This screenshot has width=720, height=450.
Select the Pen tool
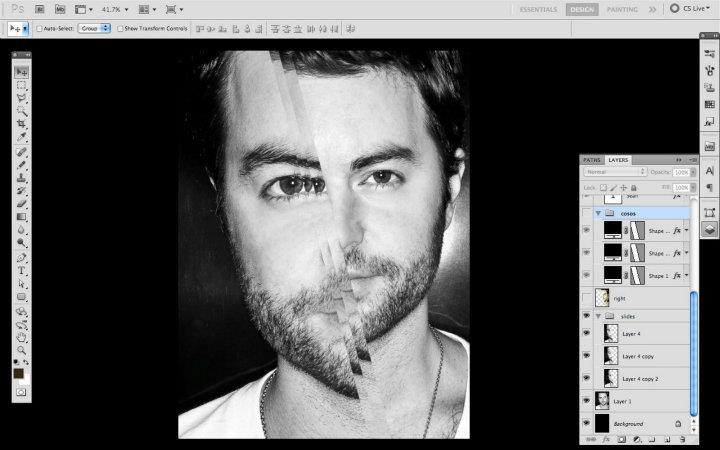21,258
